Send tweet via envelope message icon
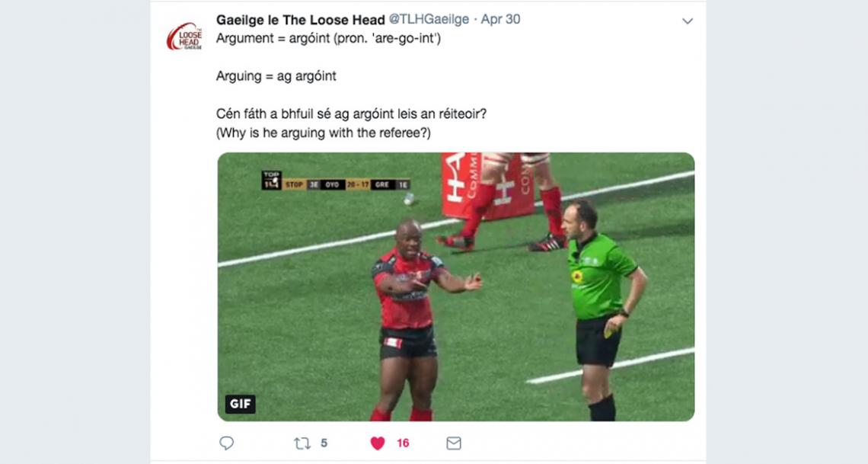This screenshot has width=868, height=464. [x=453, y=443]
